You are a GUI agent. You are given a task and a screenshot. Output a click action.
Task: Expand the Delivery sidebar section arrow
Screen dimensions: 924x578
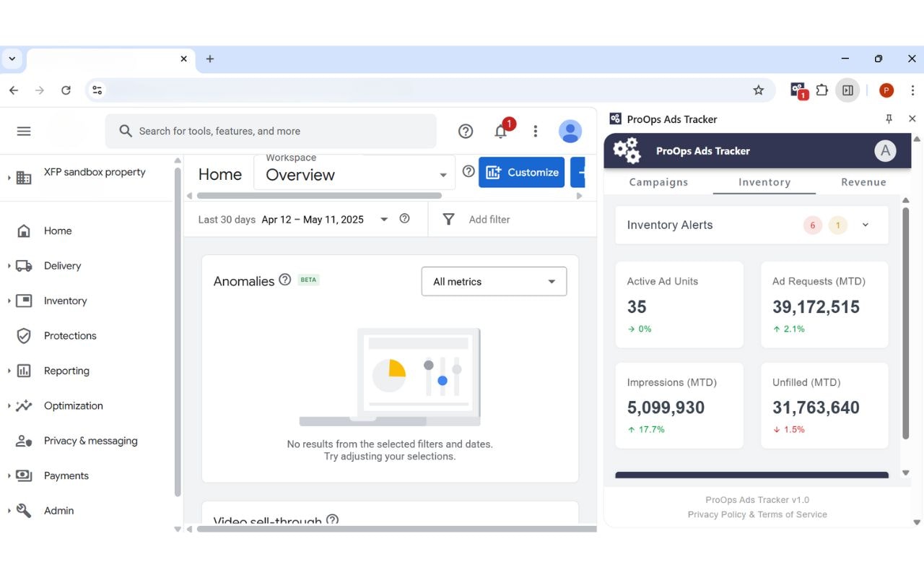[9, 266]
